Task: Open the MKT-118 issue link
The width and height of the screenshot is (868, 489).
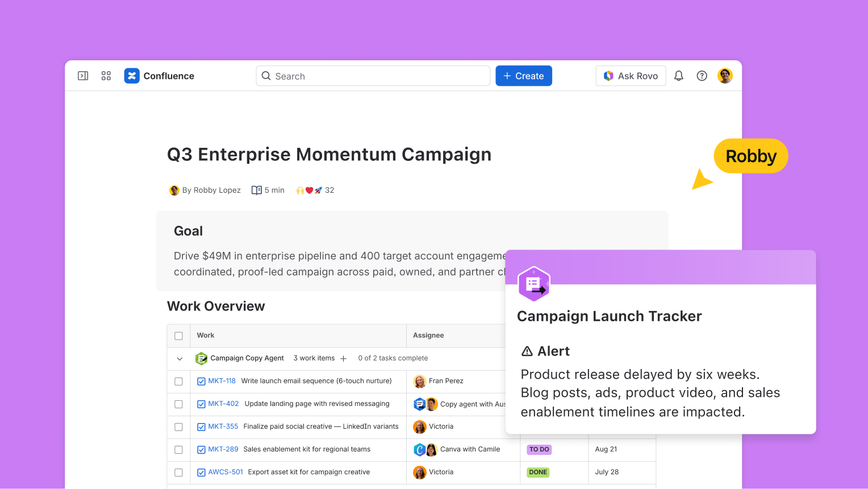Action: [222, 381]
